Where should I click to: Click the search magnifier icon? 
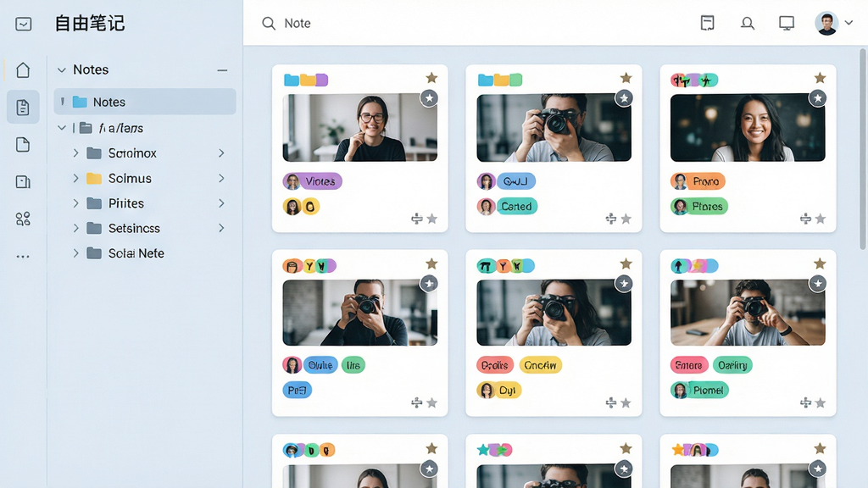[269, 23]
